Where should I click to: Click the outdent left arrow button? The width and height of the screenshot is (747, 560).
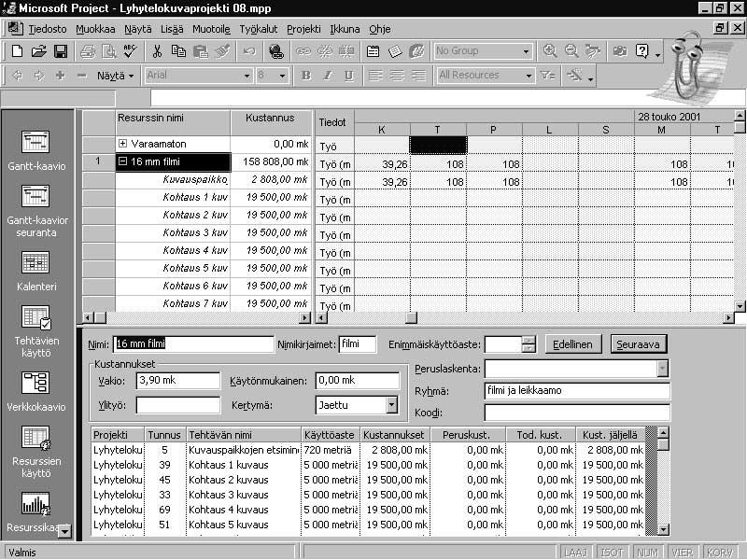(x=17, y=76)
